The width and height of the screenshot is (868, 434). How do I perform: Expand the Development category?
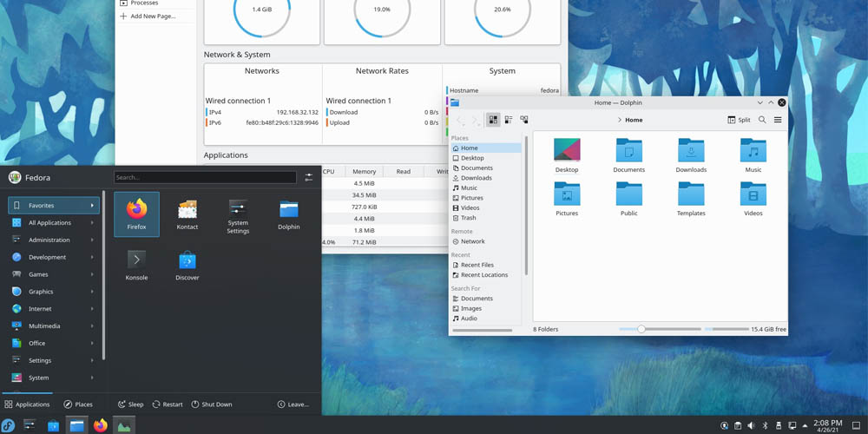click(54, 257)
